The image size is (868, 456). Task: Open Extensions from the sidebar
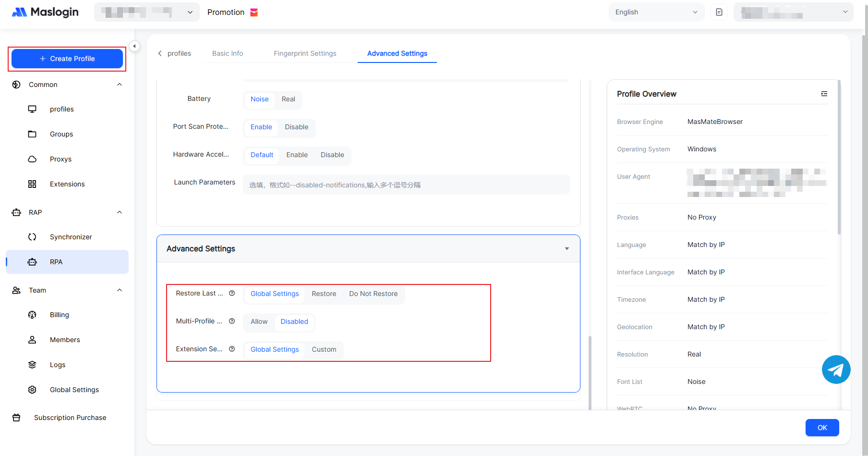(67, 184)
